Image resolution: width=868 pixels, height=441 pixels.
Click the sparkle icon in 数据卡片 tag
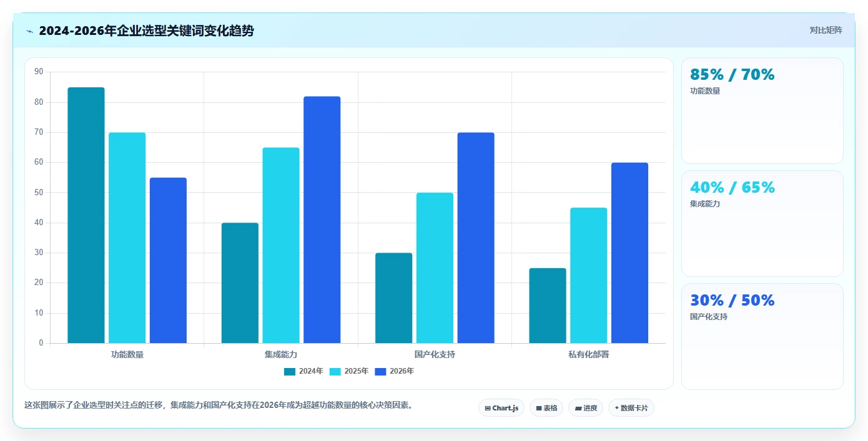coord(616,408)
